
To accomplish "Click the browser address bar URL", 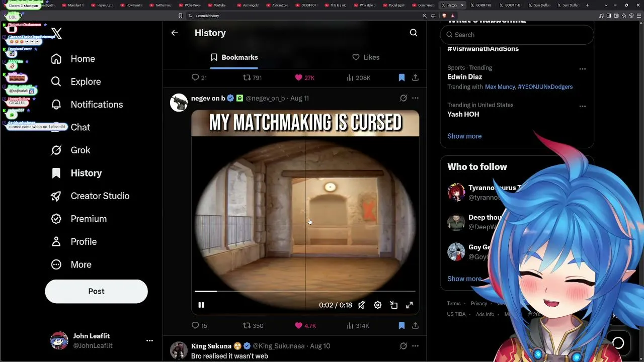I will 207,16.
